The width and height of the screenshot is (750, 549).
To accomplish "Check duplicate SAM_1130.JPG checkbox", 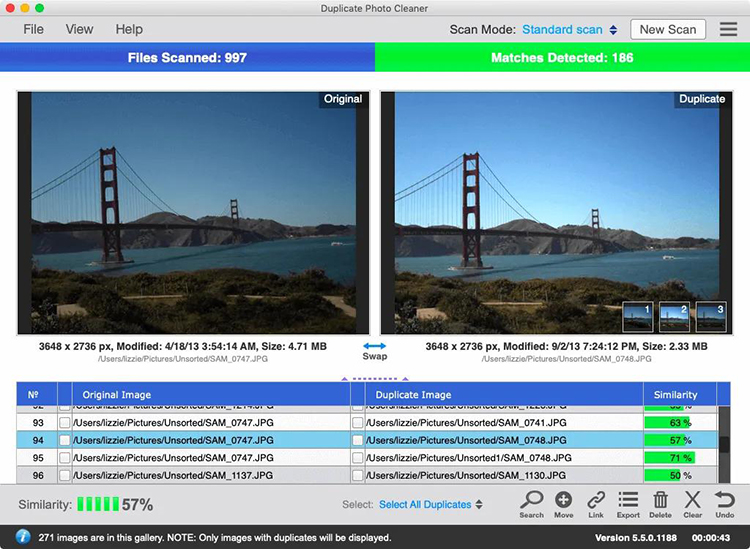I will (357, 475).
